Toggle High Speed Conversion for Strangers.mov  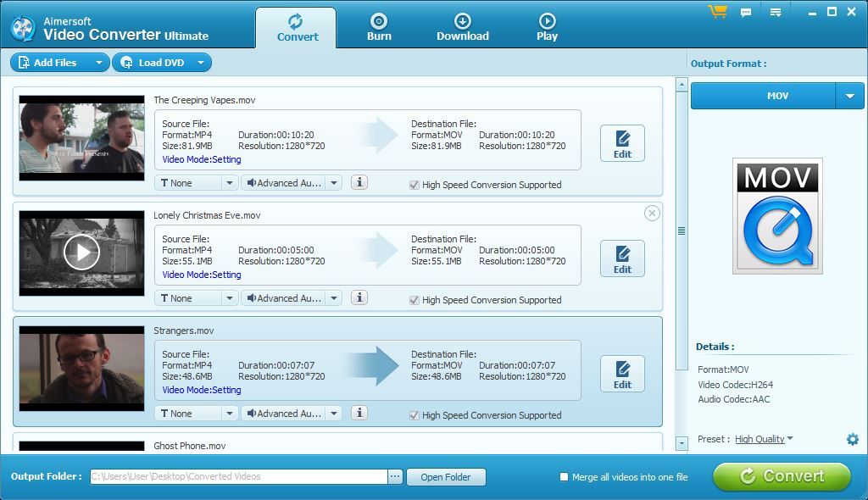(x=415, y=415)
